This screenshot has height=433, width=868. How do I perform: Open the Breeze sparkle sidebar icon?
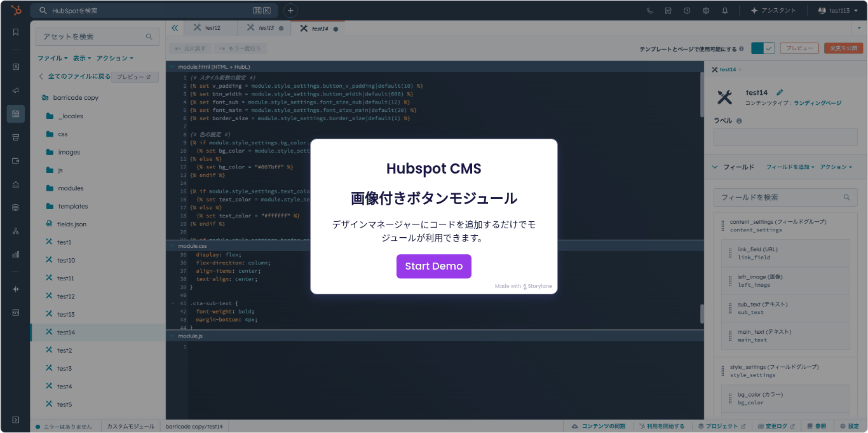point(16,289)
